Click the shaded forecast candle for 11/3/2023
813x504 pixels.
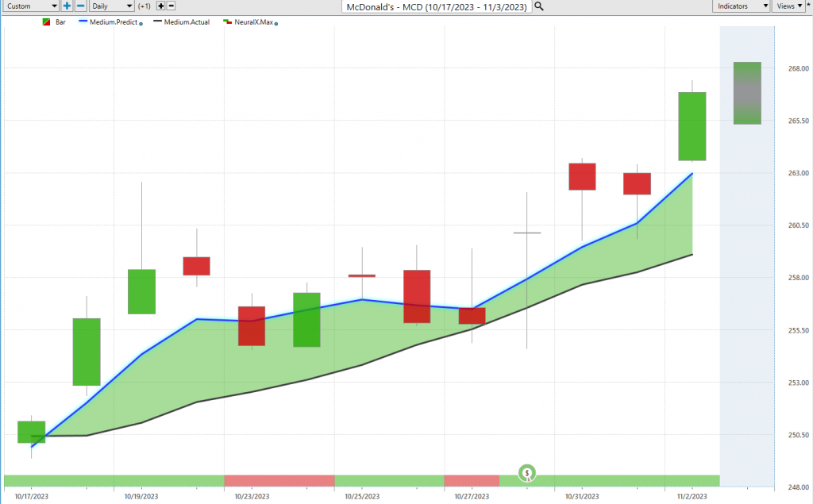[747, 94]
